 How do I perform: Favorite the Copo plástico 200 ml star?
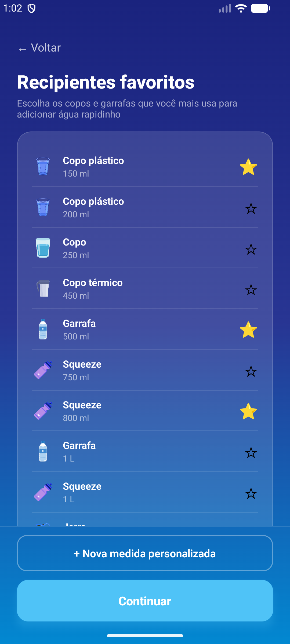251,208
